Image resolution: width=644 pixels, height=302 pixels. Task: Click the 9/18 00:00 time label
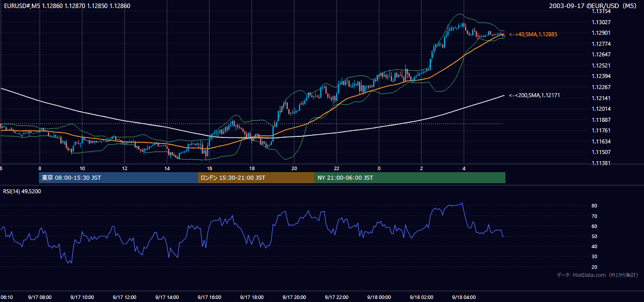[x=379, y=297]
